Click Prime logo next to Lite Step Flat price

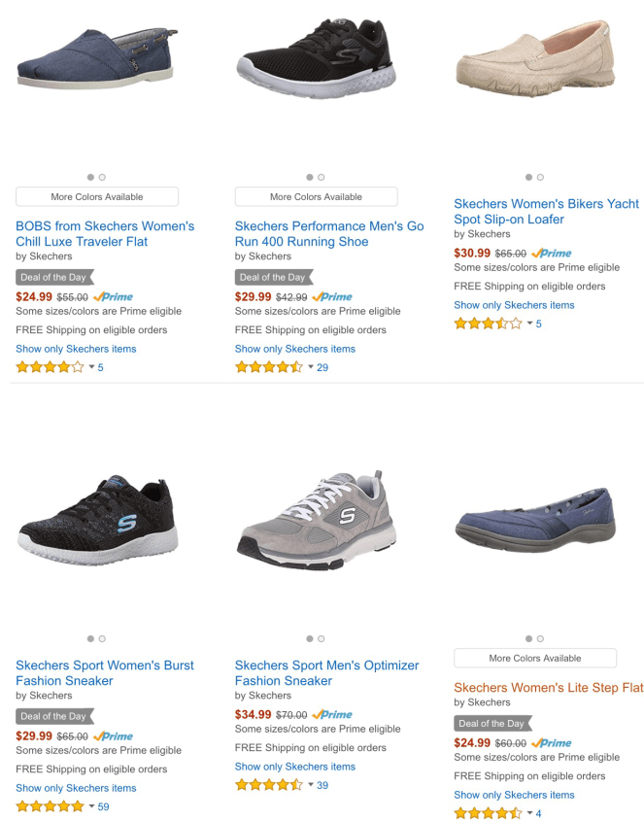point(552,742)
